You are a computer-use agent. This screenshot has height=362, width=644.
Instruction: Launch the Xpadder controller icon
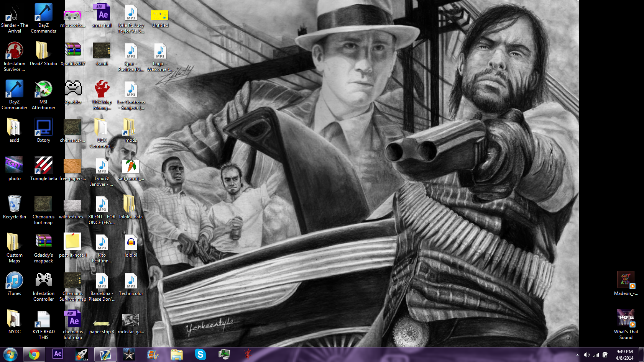[73, 92]
